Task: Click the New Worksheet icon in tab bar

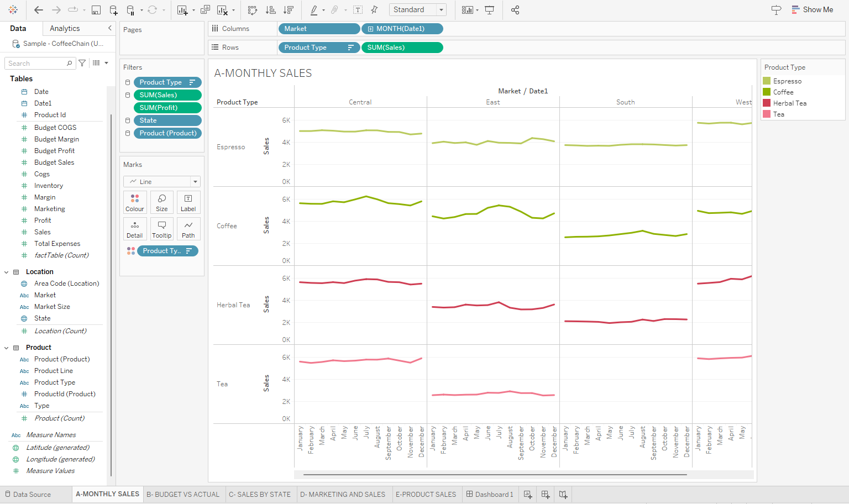Action: 528,495
